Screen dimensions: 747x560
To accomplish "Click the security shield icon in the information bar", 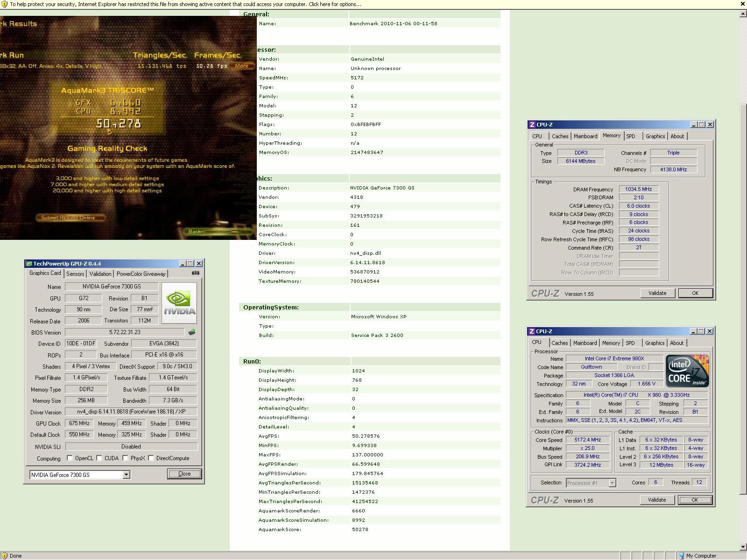I will 4,4.
